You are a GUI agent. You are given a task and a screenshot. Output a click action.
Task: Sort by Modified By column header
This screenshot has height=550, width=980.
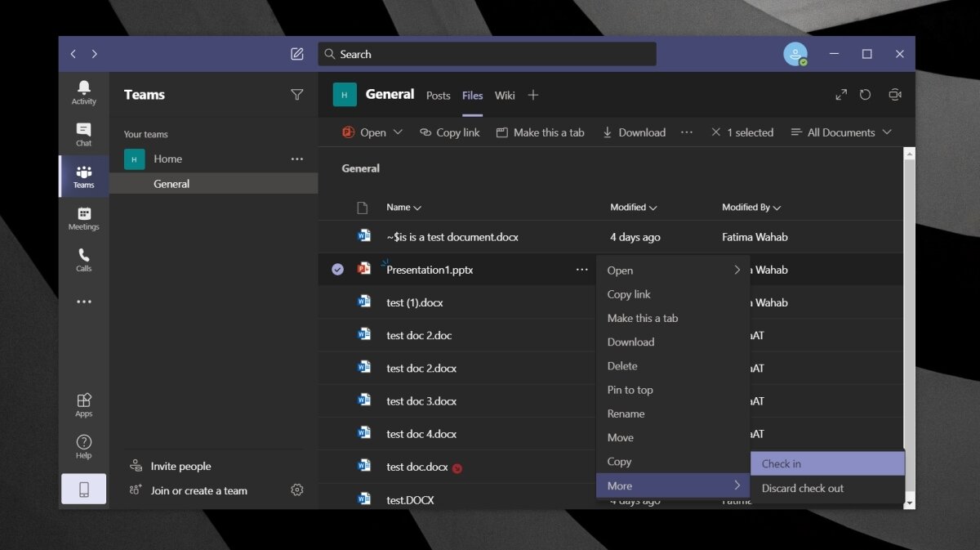[x=751, y=208]
